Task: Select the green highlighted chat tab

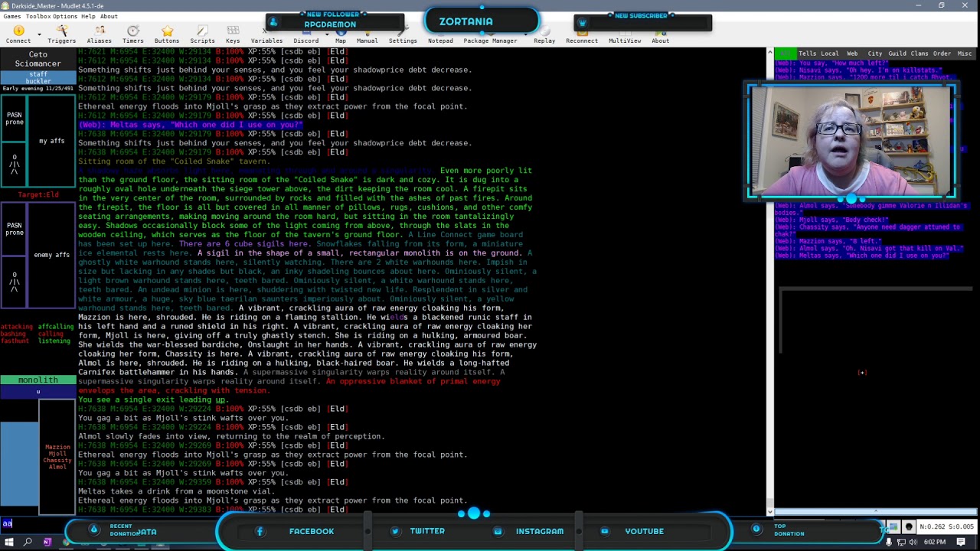Action: (785, 54)
